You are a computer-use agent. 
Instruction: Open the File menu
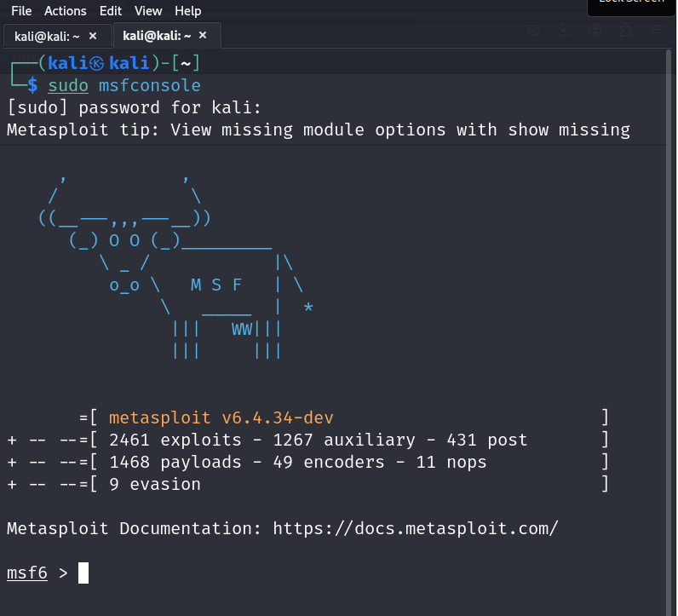[x=21, y=11]
